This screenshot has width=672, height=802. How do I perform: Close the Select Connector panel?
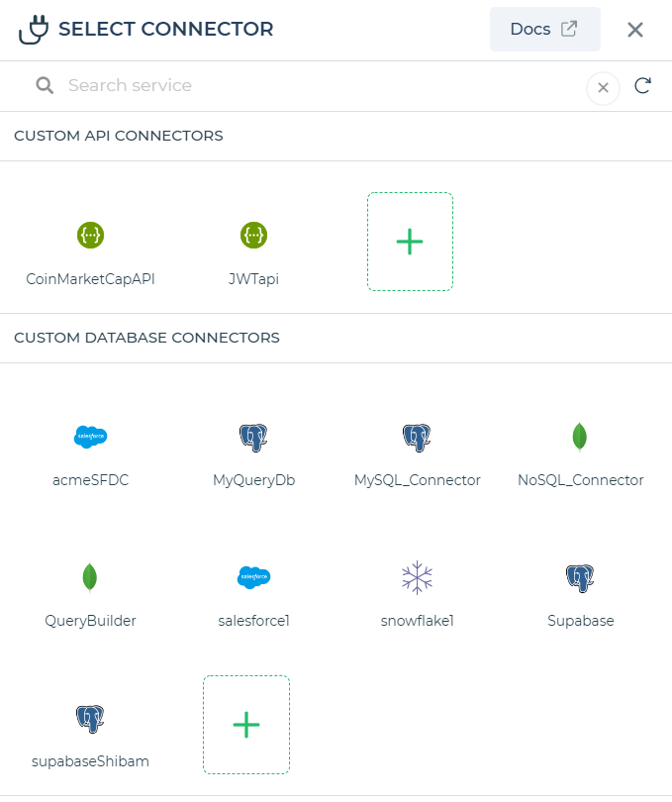(x=635, y=30)
